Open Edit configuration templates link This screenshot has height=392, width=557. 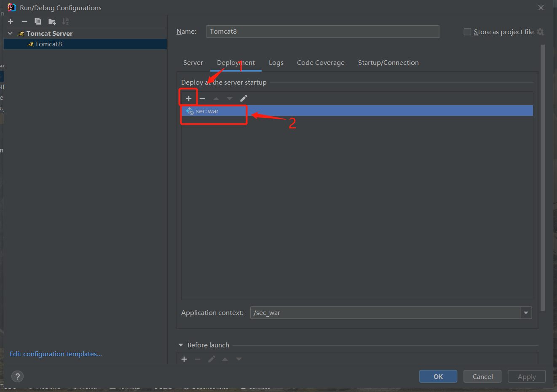point(56,354)
